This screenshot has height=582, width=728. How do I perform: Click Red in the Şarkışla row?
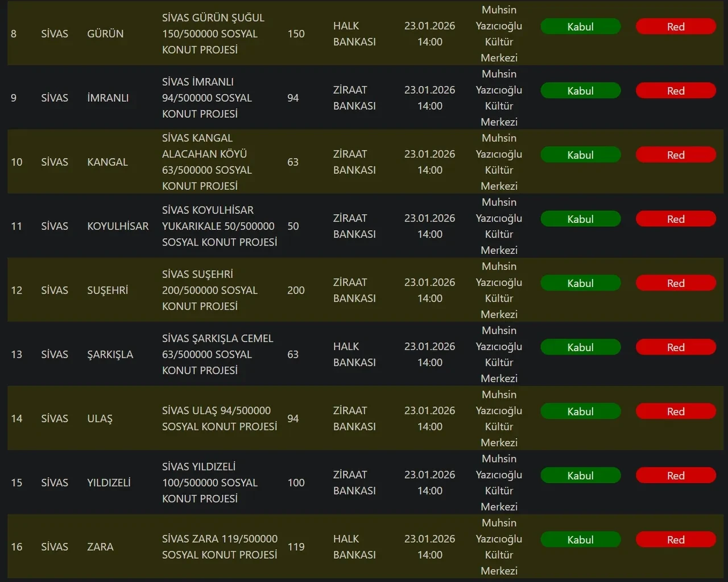pyautogui.click(x=676, y=348)
